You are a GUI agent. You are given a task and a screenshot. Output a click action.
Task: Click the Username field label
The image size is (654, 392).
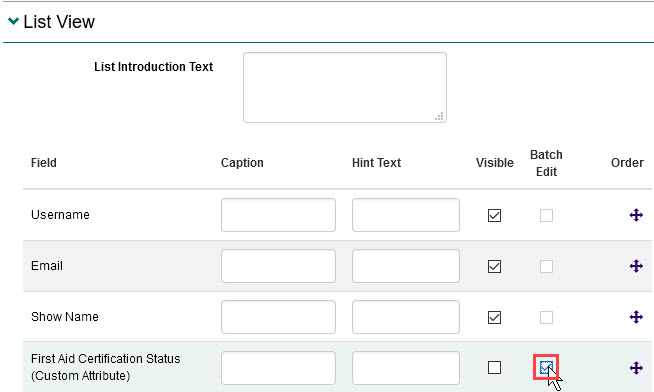pos(60,215)
